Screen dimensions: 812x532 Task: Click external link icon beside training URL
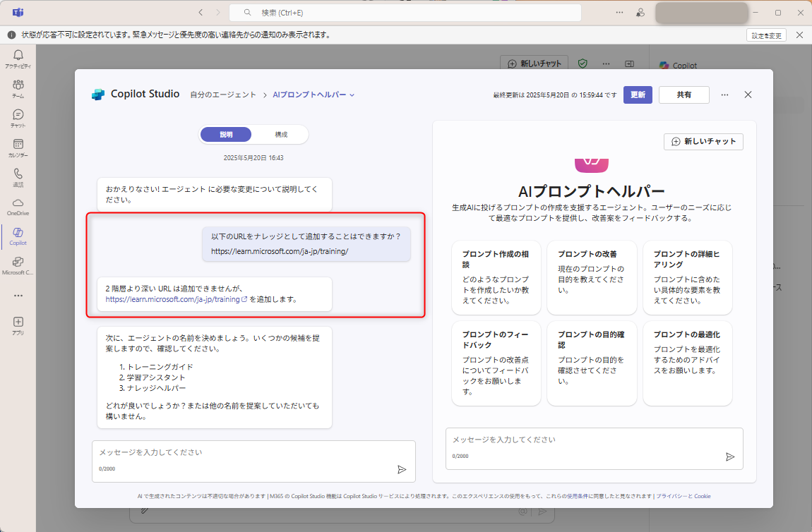click(244, 299)
